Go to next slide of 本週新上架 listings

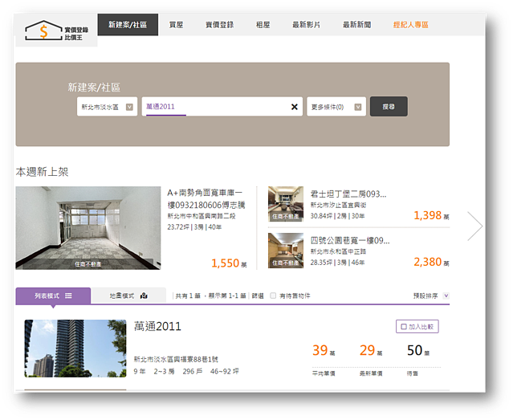click(474, 226)
